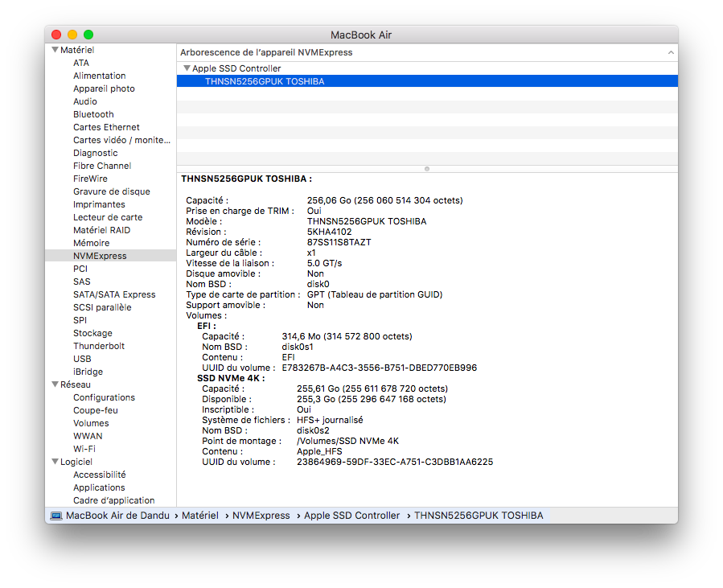
Task: Select Lecteur de carte entry
Action: (108, 218)
